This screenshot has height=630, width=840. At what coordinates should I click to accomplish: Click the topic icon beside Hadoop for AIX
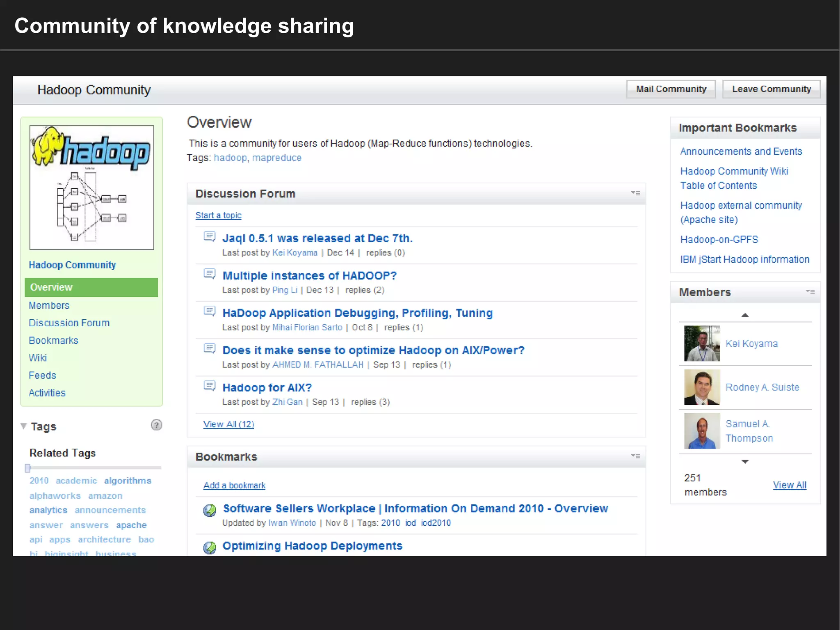(x=210, y=386)
